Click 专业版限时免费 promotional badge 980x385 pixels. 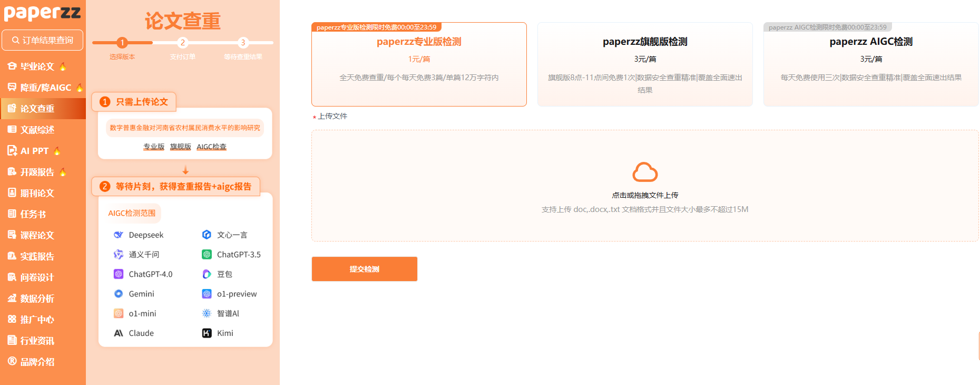click(x=377, y=27)
